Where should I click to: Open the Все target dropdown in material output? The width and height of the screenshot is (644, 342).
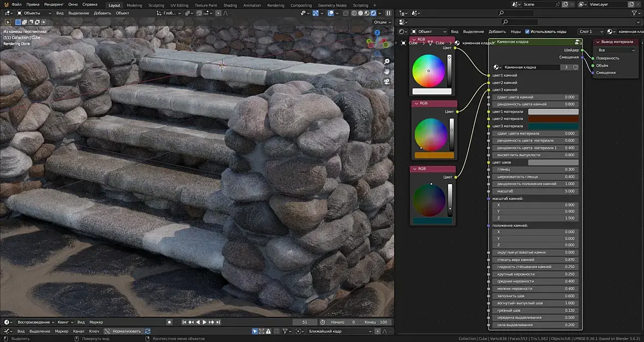(617, 50)
